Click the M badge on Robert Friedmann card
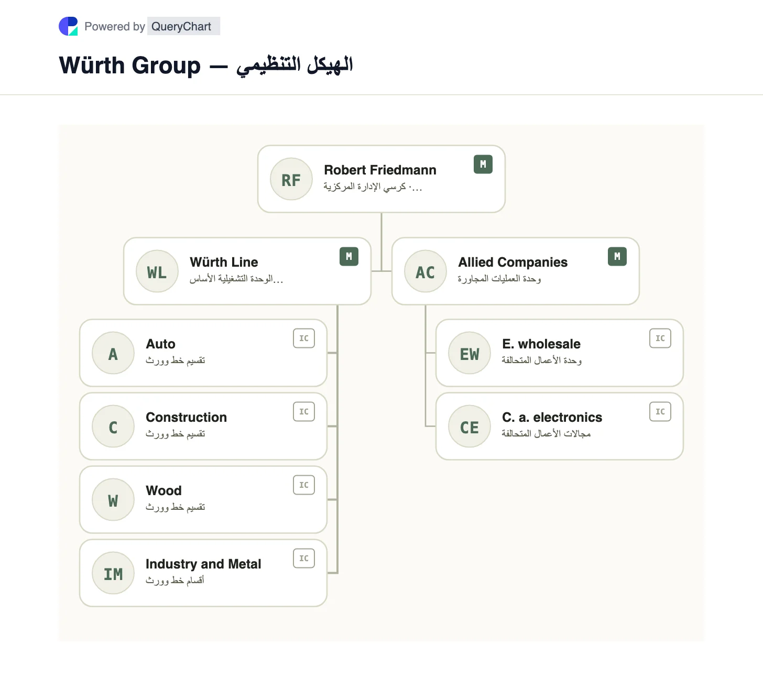763x700 pixels. 483,165
